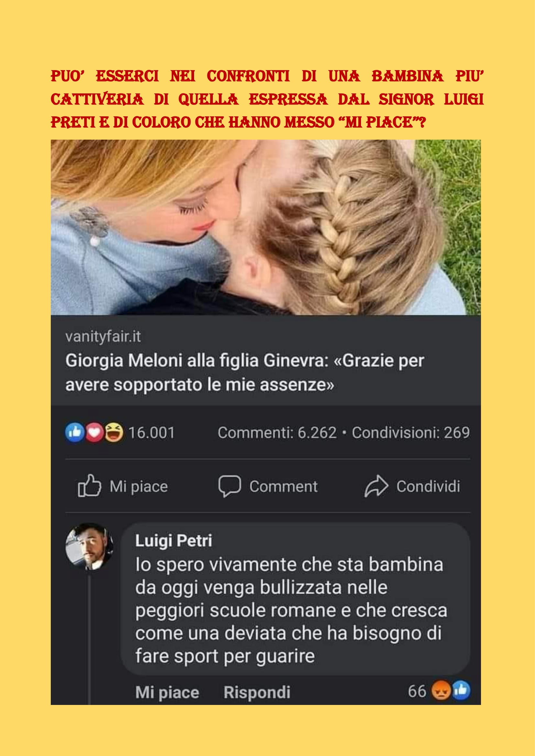The image size is (535, 756).
Task: Click the laughing face reaction icon
Action: [x=114, y=432]
